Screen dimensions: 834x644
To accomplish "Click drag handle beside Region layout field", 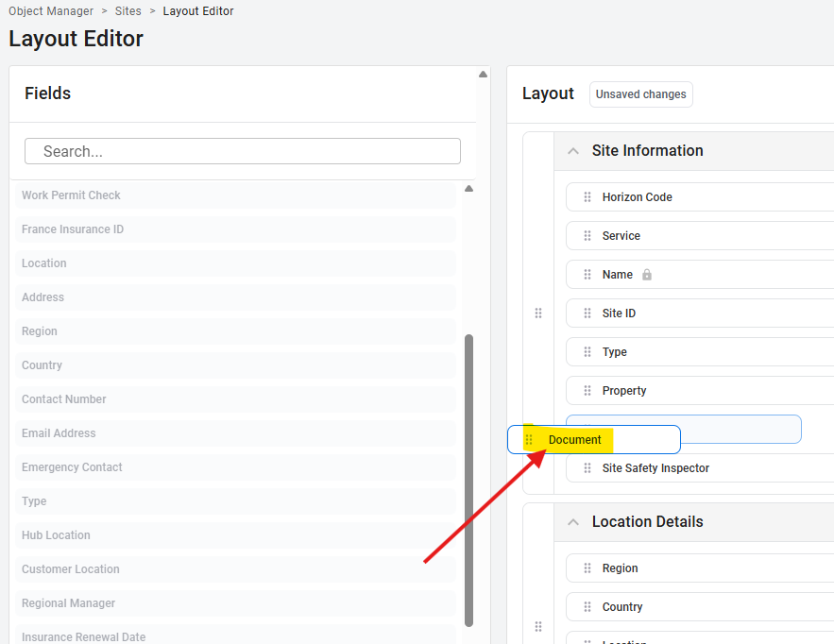I will (587, 568).
